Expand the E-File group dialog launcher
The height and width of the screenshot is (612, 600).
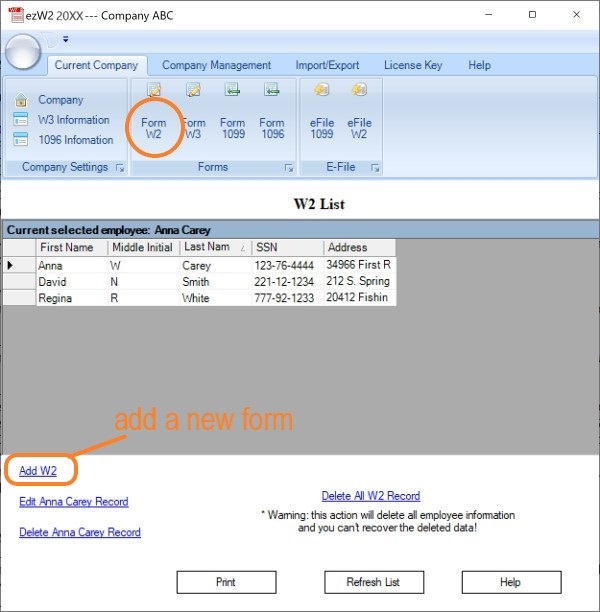click(x=375, y=168)
